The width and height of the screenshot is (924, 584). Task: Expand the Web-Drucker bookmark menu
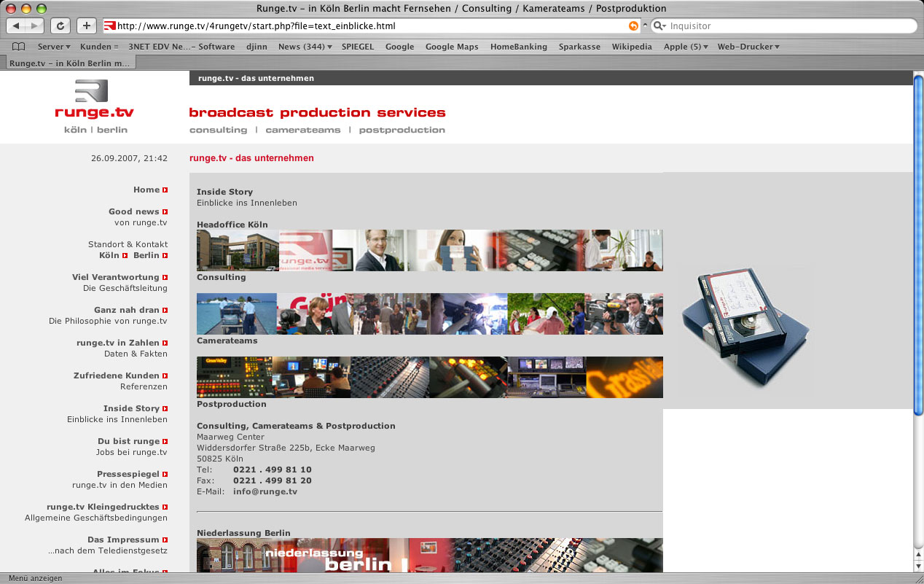[748, 47]
